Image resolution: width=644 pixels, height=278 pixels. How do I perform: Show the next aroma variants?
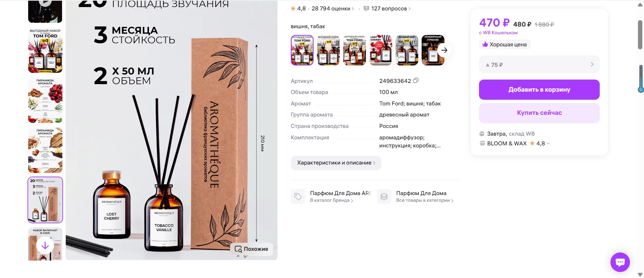(444, 50)
